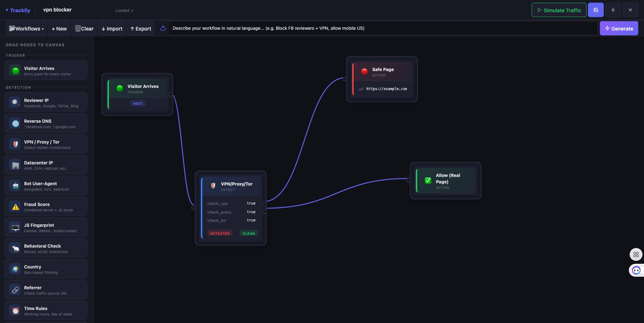Create a new workflow with + New

[x=59, y=28]
